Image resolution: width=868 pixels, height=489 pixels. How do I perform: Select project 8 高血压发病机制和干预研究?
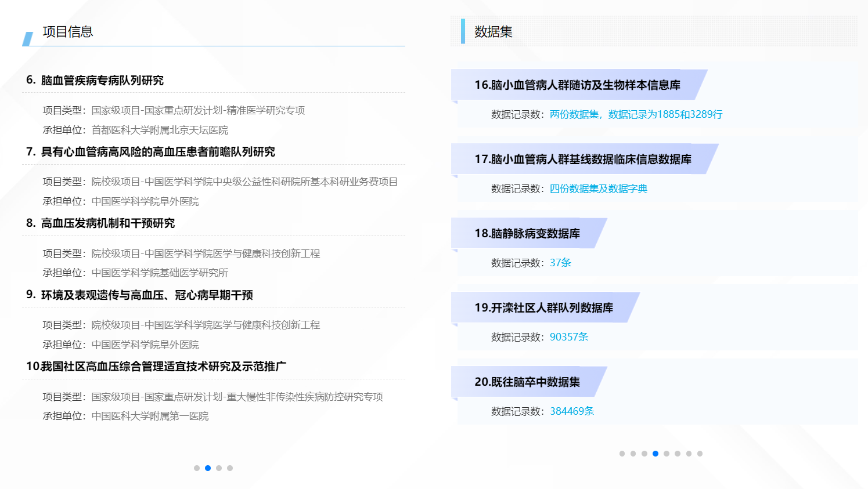(x=107, y=223)
